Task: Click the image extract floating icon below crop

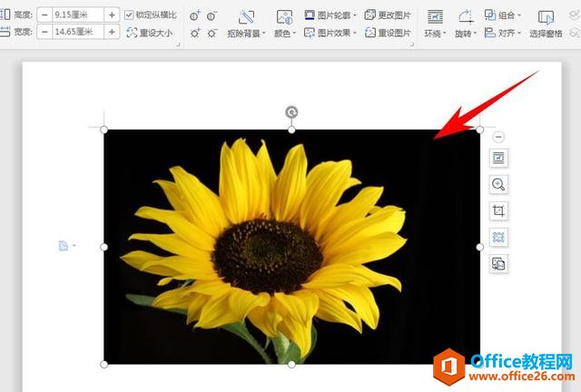Action: tap(498, 237)
